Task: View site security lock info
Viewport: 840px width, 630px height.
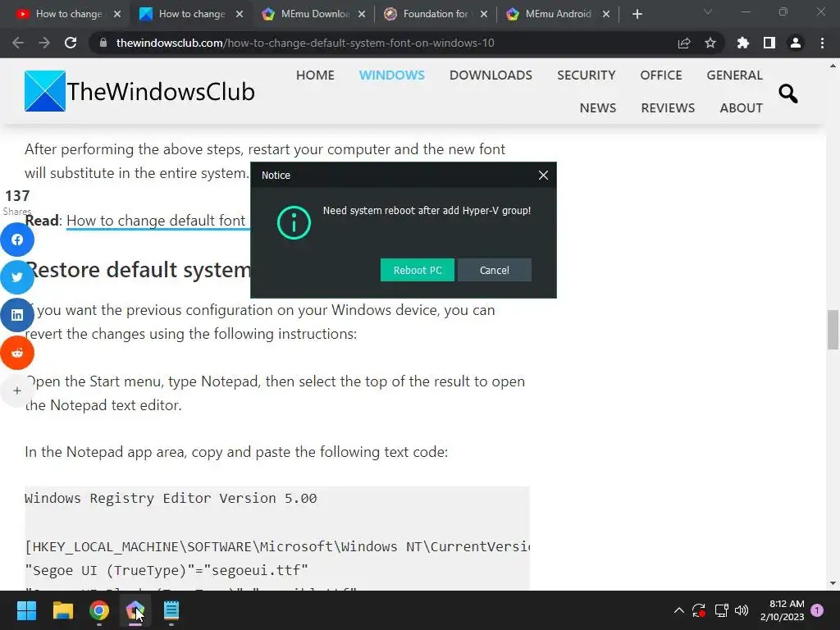Action: (x=103, y=43)
